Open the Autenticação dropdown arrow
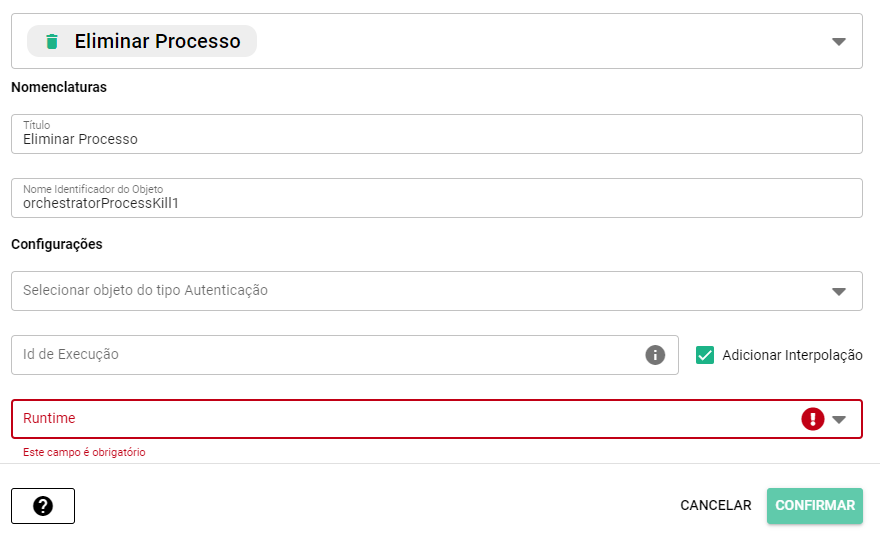The height and width of the screenshot is (540, 880). pyautogui.click(x=839, y=291)
